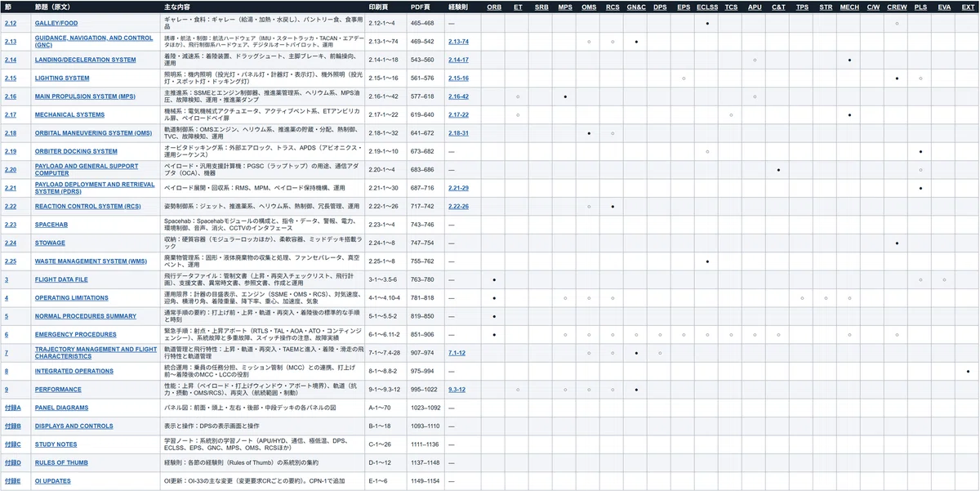Screen dimensions: 980x491
Task: Go to EMERGENCY PROCEDURES link
Action: [x=75, y=335]
